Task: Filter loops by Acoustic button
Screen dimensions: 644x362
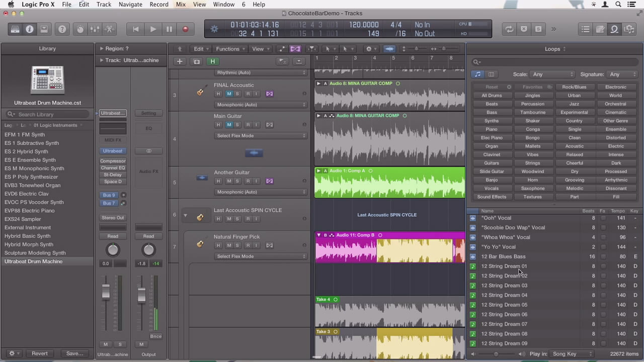Action: click(x=574, y=146)
